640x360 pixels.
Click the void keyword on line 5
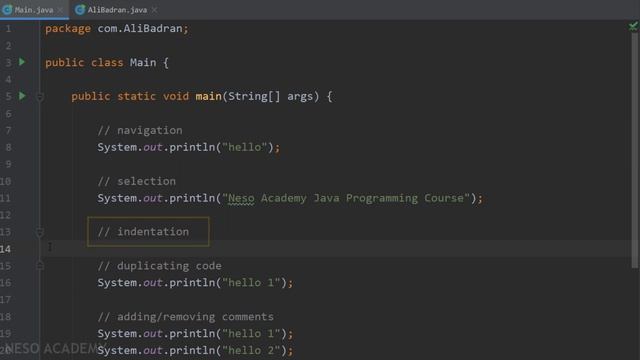[176, 96]
